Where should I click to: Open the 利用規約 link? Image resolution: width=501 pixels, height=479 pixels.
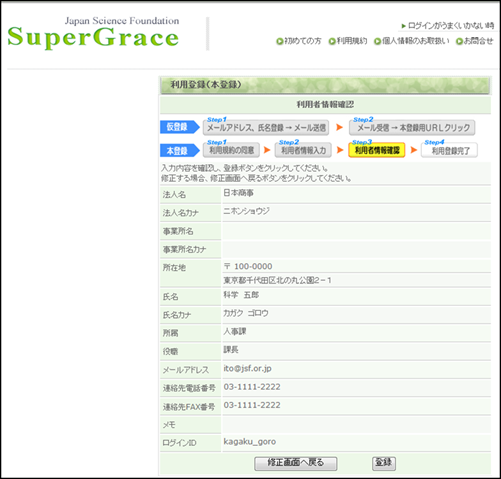(352, 41)
